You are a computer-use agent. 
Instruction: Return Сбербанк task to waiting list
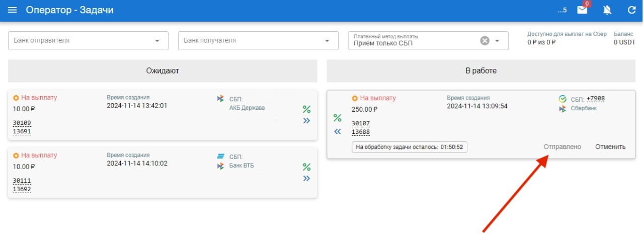pos(338,132)
